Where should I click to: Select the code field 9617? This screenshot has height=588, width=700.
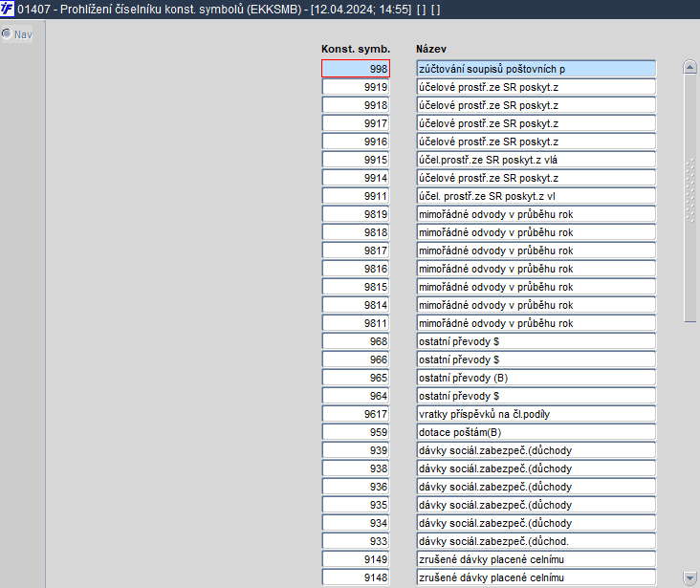coord(356,414)
